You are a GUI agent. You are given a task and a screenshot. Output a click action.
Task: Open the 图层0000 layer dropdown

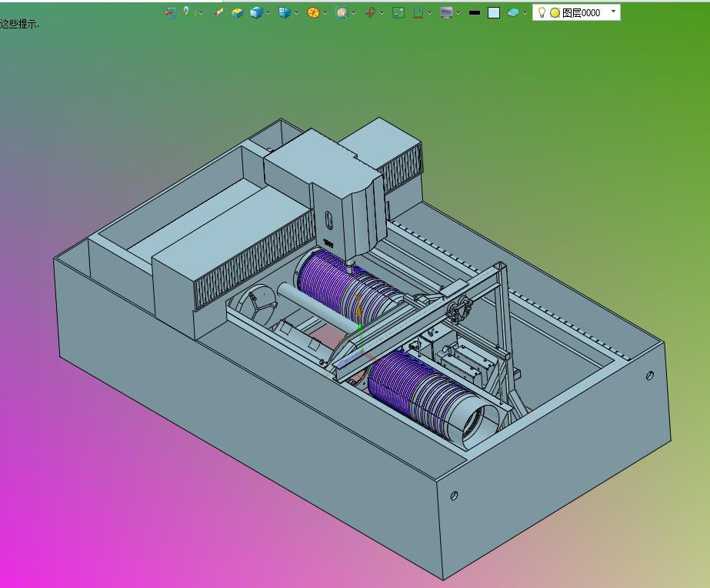[614, 12]
